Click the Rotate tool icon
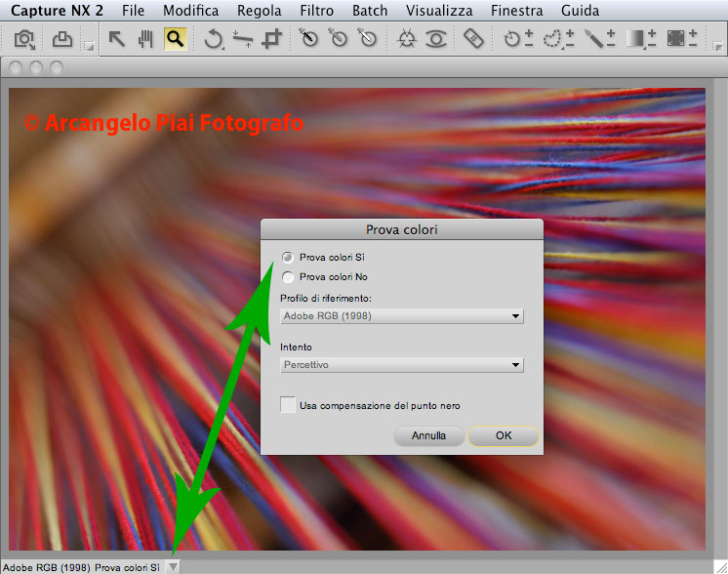Screen dimensions: 728x574 (x=213, y=39)
